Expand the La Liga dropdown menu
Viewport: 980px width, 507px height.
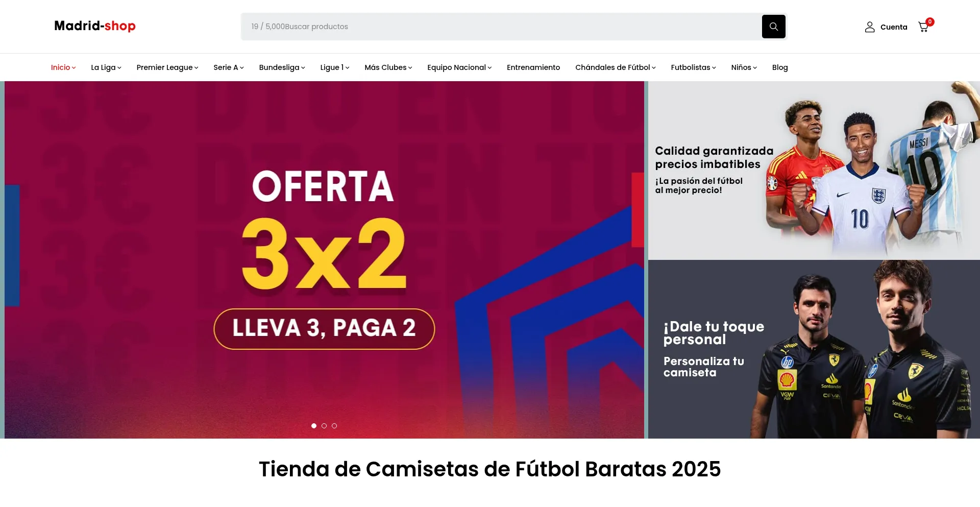point(106,67)
